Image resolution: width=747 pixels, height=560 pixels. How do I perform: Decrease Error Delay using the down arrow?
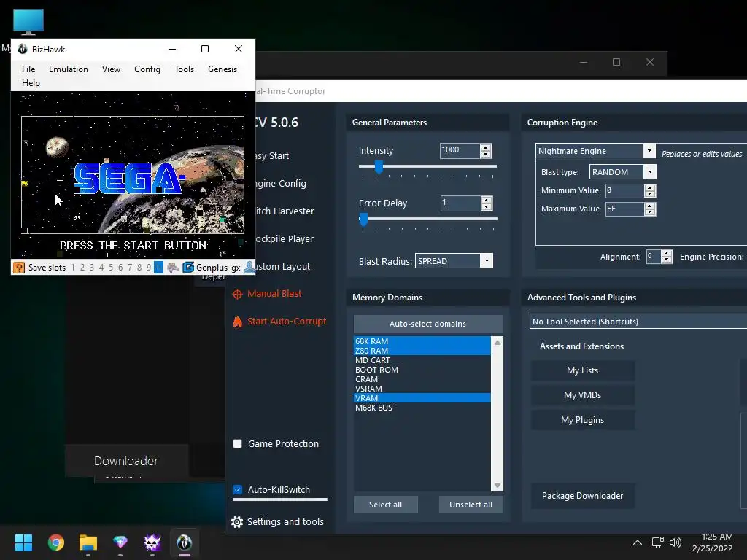pos(486,207)
